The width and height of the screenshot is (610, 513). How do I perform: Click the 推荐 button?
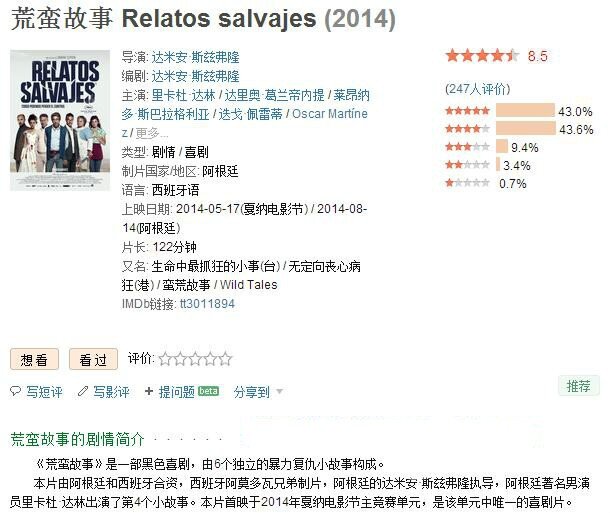578,386
